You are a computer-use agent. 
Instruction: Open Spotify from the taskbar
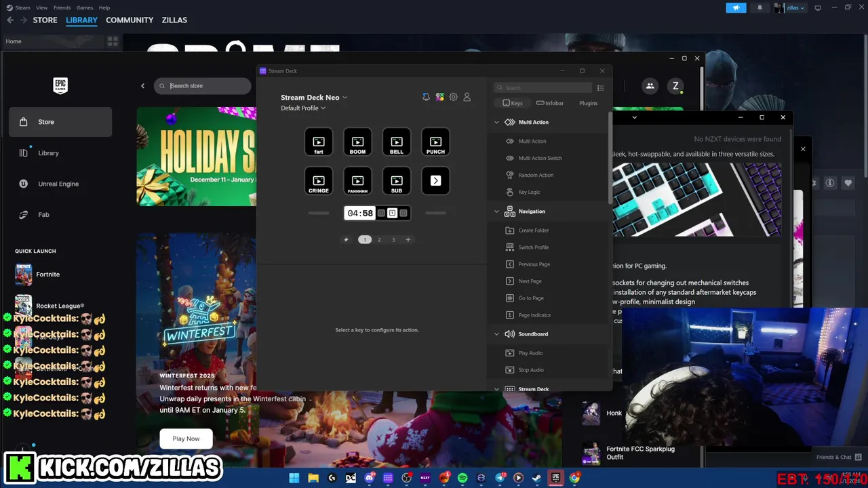(x=462, y=478)
